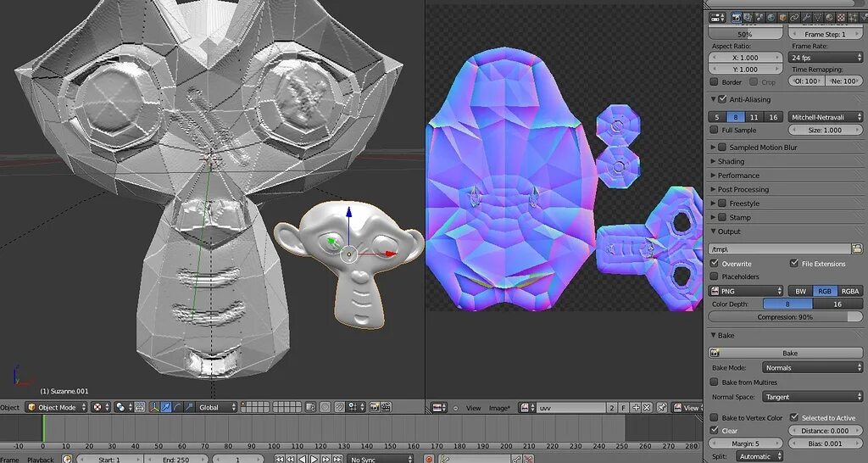Open the Split Automatic dropdown
868x463 pixels.
click(759, 457)
